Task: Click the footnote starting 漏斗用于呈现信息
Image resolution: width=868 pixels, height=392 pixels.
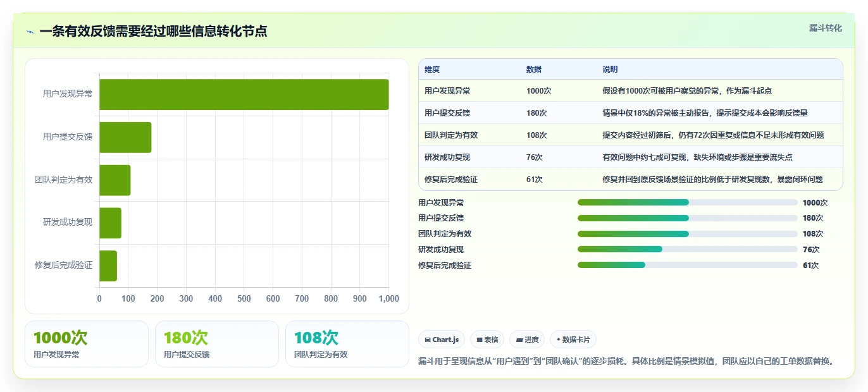Action: tap(626, 362)
